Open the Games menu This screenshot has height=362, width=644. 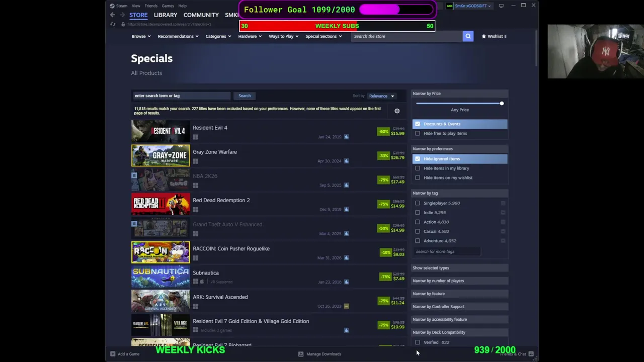[x=168, y=6]
